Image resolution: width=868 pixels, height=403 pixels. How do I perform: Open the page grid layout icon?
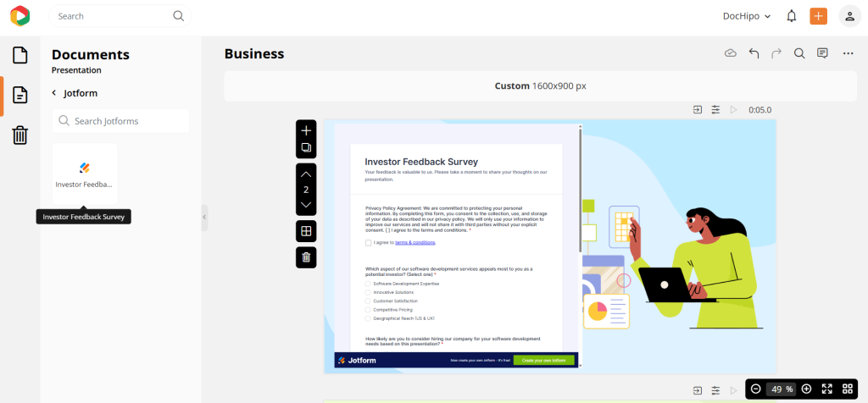306,230
